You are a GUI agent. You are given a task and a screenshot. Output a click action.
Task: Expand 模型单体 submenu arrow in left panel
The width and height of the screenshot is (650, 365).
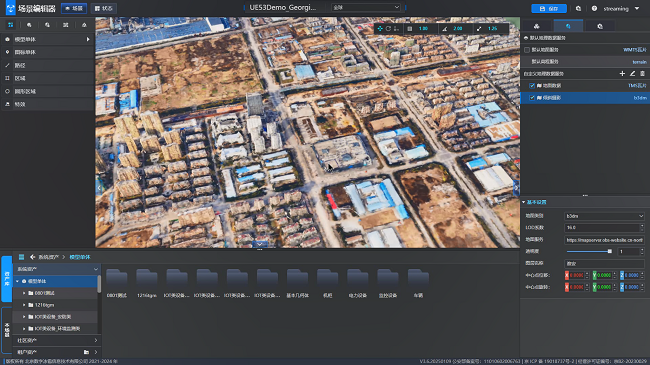[88, 39]
